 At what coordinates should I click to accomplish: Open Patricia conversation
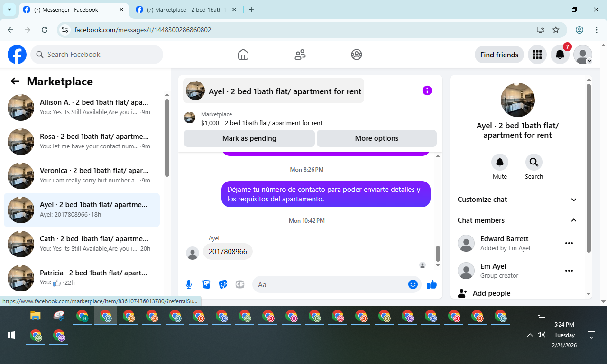coord(82,278)
